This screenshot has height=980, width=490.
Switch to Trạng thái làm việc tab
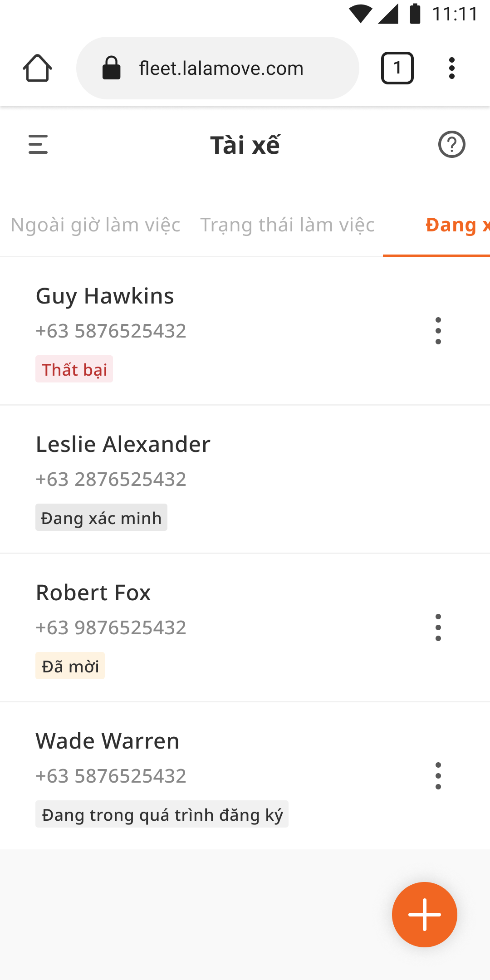coord(287,225)
